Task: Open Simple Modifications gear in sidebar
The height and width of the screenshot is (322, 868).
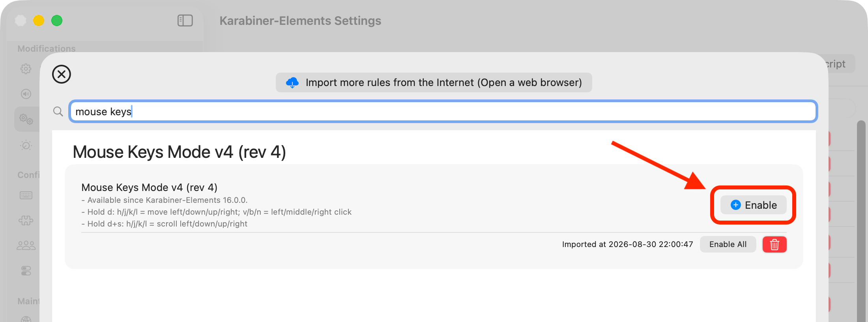Action: tap(26, 69)
